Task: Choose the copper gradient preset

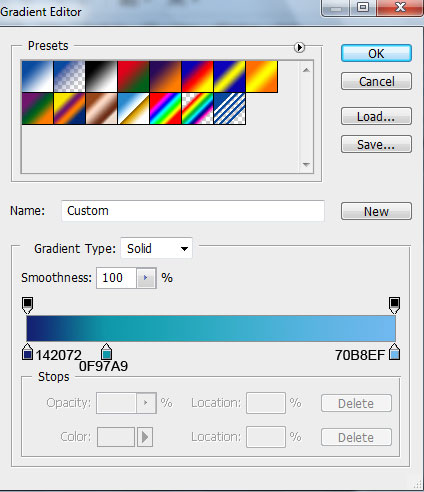Action: (x=101, y=109)
